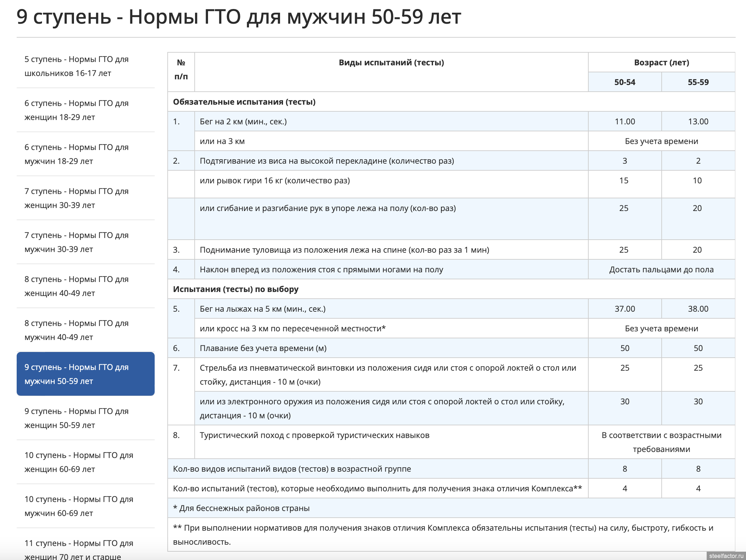746x560 pixels.
Task: Switch to 8 ступень для мужчин 40-49 лет
Action: pyautogui.click(x=86, y=330)
